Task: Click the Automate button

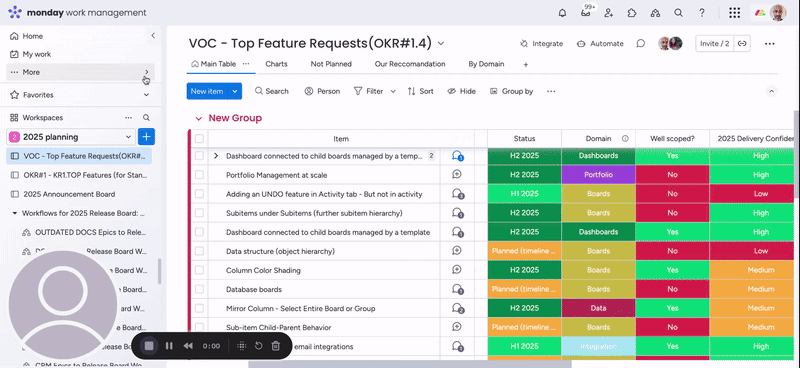Action: (600, 44)
